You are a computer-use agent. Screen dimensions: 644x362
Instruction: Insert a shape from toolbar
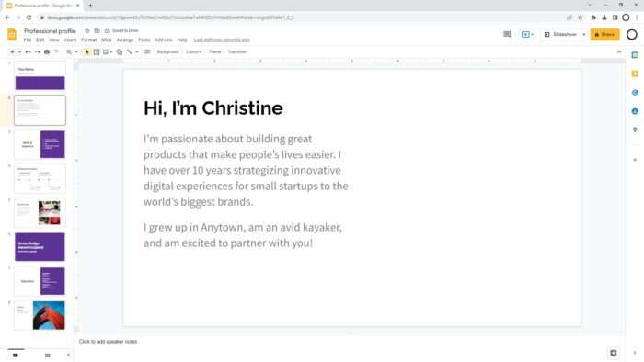(x=120, y=52)
